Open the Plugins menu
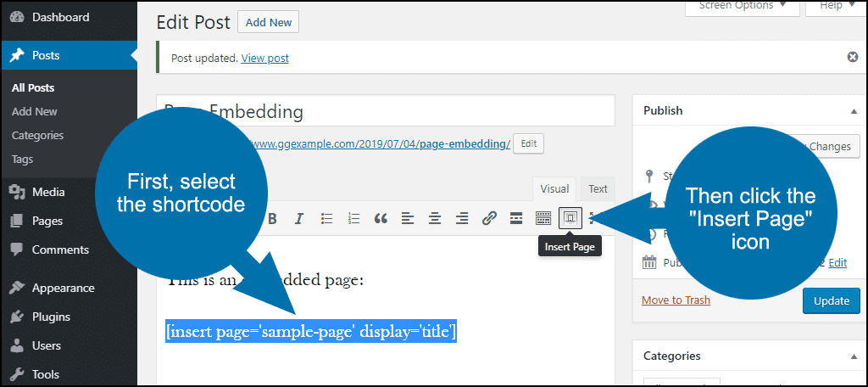Screen dimensions: 868x387 coord(69,317)
